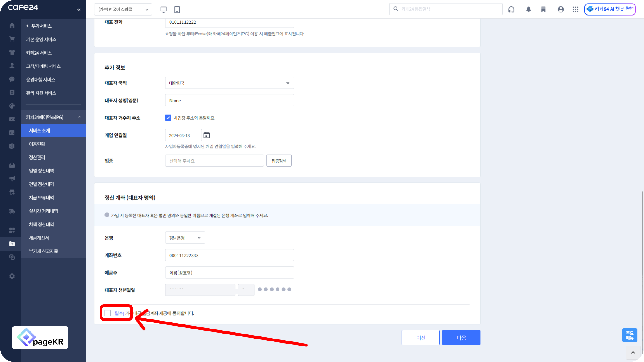Viewport: 644px width, 362px height.
Task: Click the 다음 next button
Action: click(x=461, y=338)
